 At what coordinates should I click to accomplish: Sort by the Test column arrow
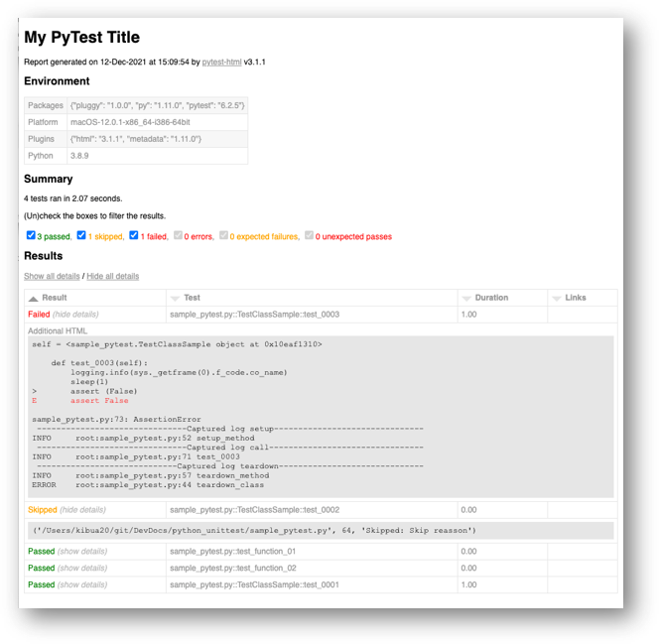175,299
